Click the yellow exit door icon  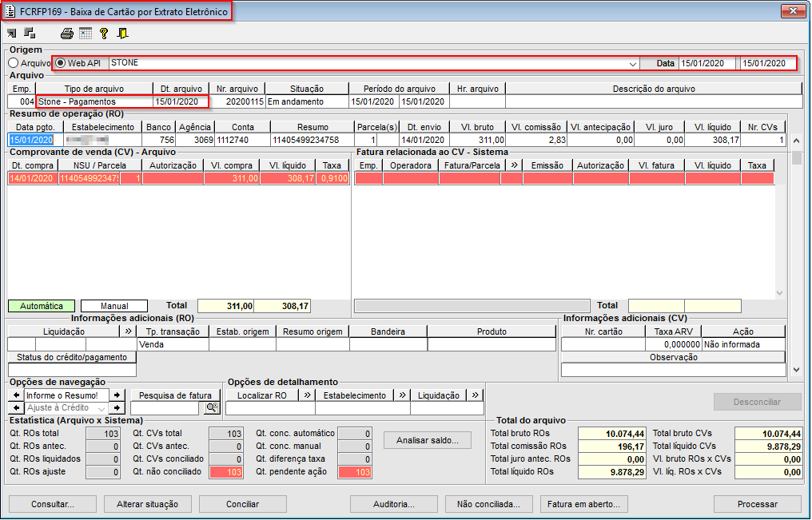coord(123,34)
